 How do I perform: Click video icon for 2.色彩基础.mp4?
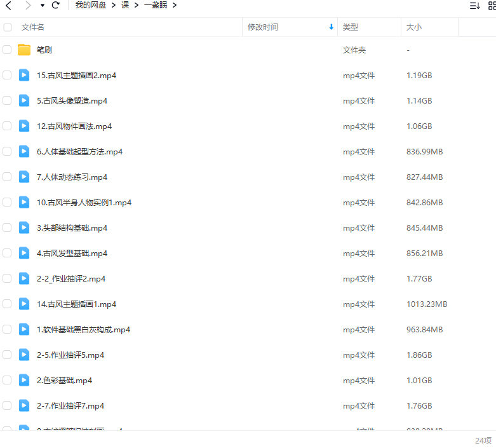tap(24, 381)
